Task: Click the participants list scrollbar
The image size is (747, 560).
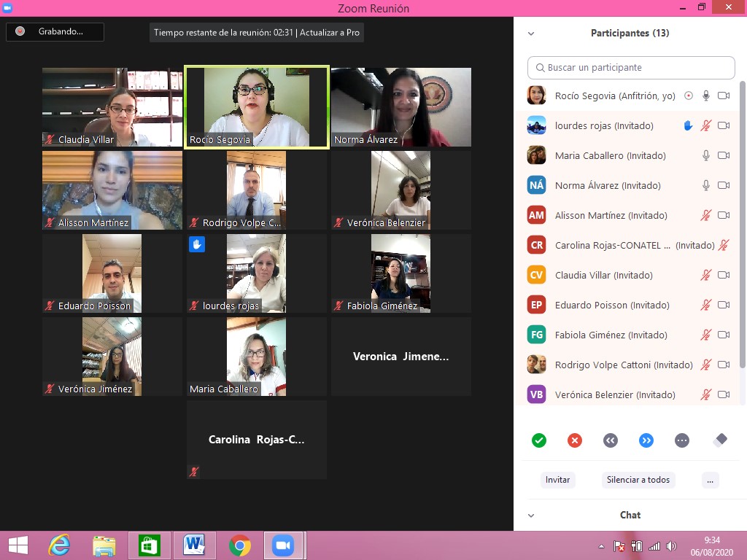Action: (x=742, y=224)
